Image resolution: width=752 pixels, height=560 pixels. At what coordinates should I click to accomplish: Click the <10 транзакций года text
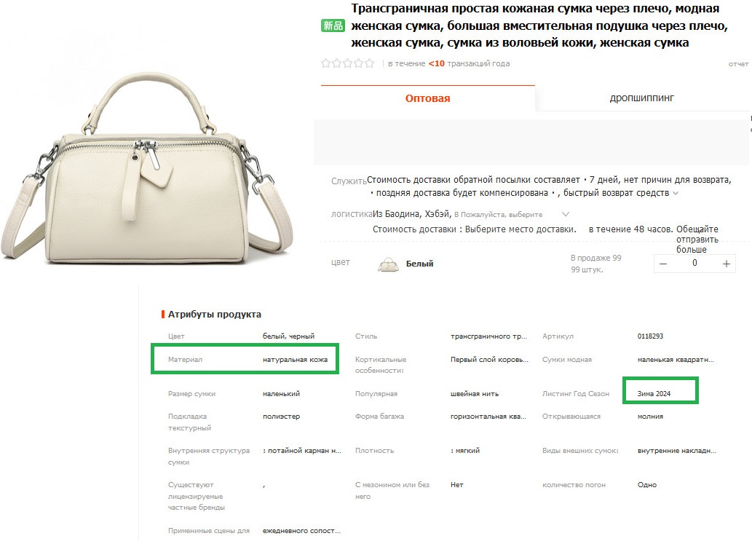pyautogui.click(x=469, y=64)
